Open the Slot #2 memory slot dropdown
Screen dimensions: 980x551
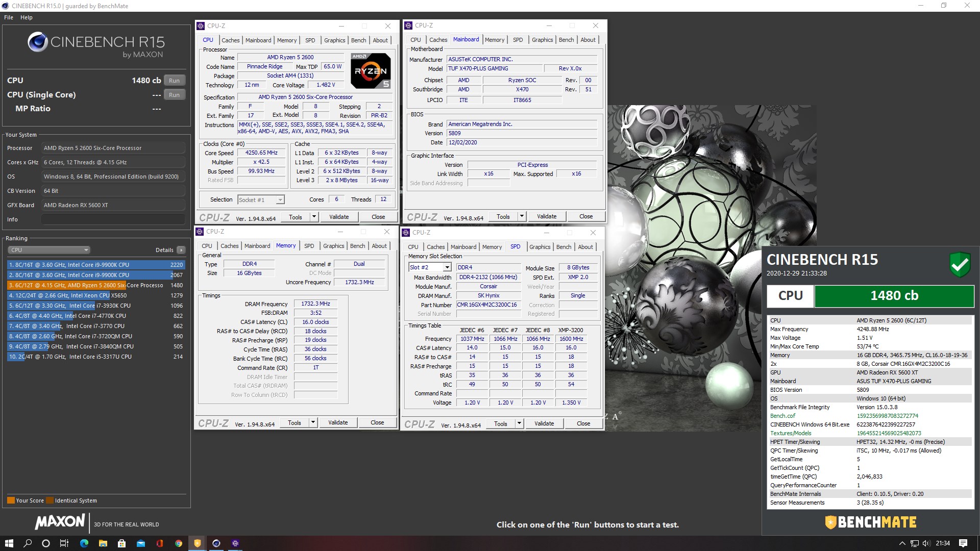click(430, 267)
